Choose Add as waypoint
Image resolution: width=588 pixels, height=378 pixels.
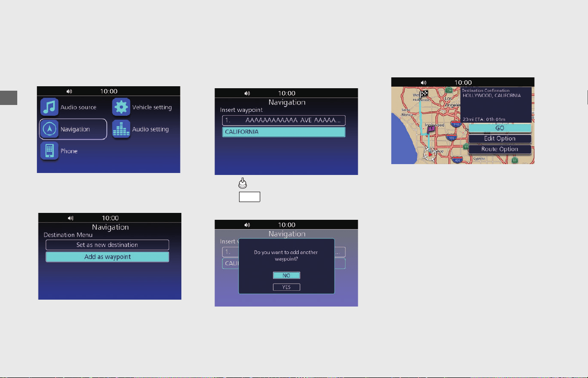(107, 257)
